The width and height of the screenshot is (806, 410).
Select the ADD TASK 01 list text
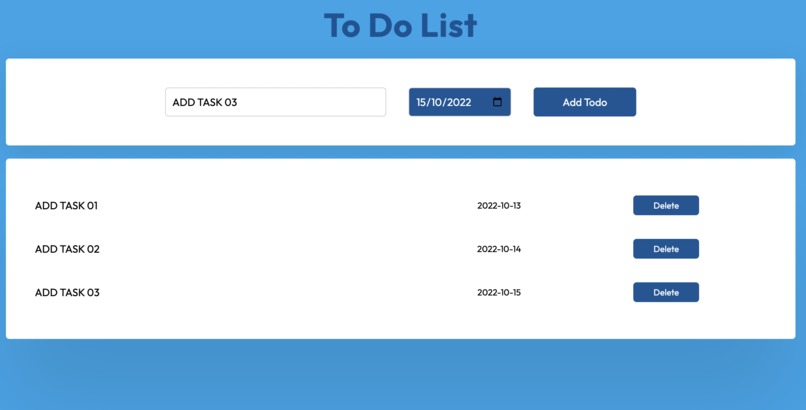66,206
